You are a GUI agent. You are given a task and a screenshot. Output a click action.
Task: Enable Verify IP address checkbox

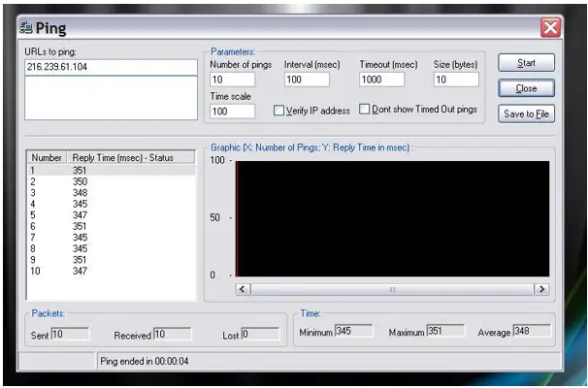click(x=278, y=111)
